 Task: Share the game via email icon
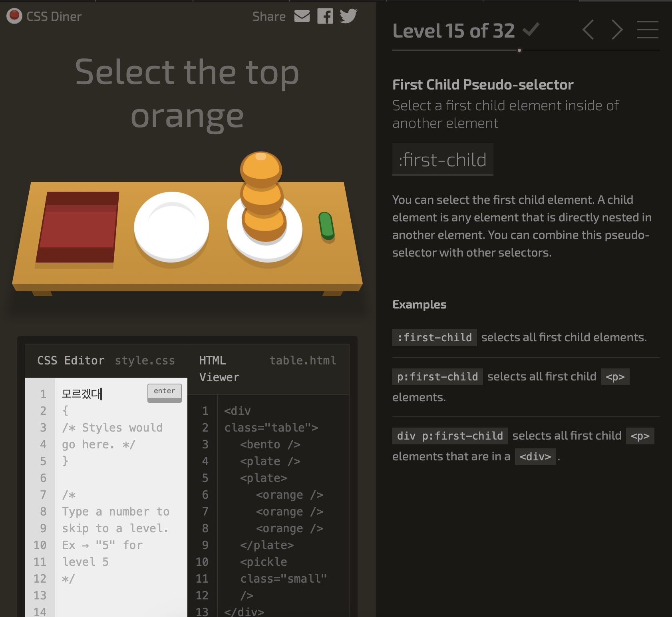tap(302, 16)
